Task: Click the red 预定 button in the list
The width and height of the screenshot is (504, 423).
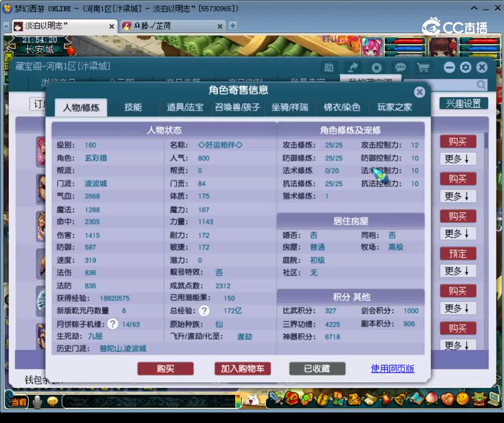Action: 458,254
